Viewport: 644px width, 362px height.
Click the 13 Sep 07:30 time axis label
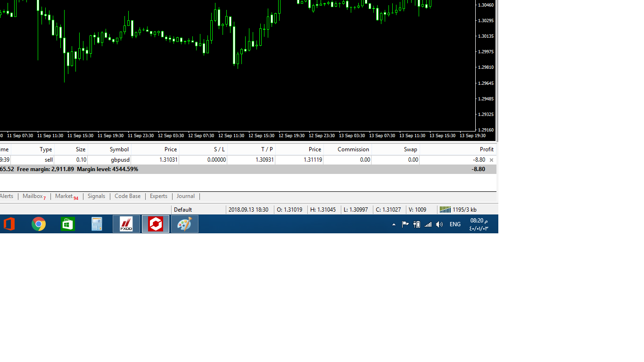point(382,136)
